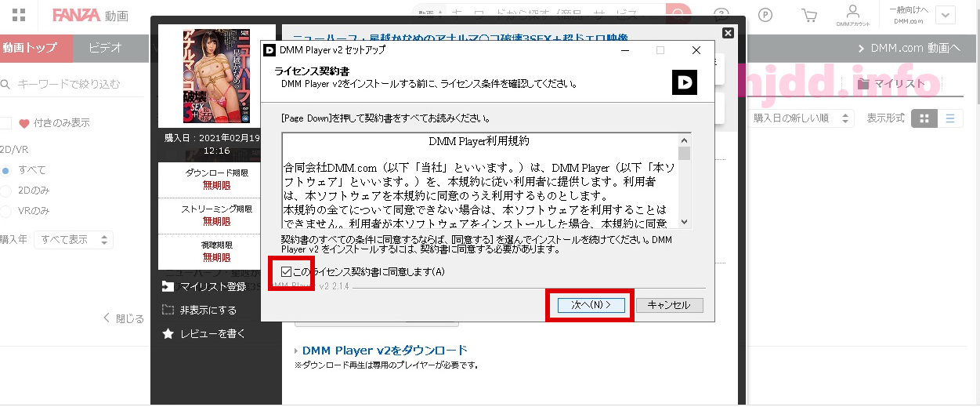Select the 2Dのみ radio option
The height and width of the screenshot is (407, 980).
[5, 191]
